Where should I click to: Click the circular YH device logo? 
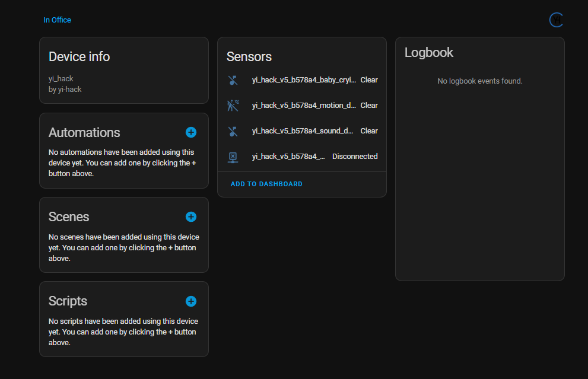point(556,20)
